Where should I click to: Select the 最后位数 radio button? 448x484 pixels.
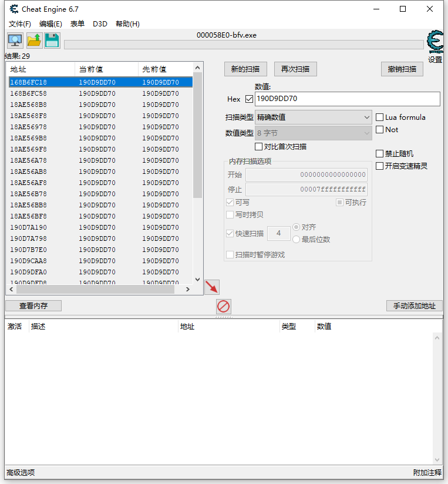pos(296,240)
